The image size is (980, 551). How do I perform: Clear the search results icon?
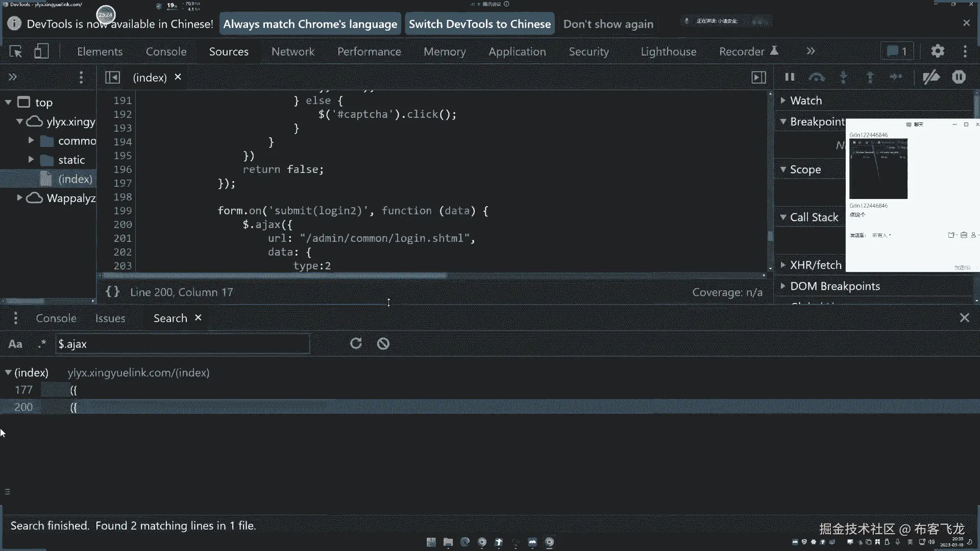[383, 343]
